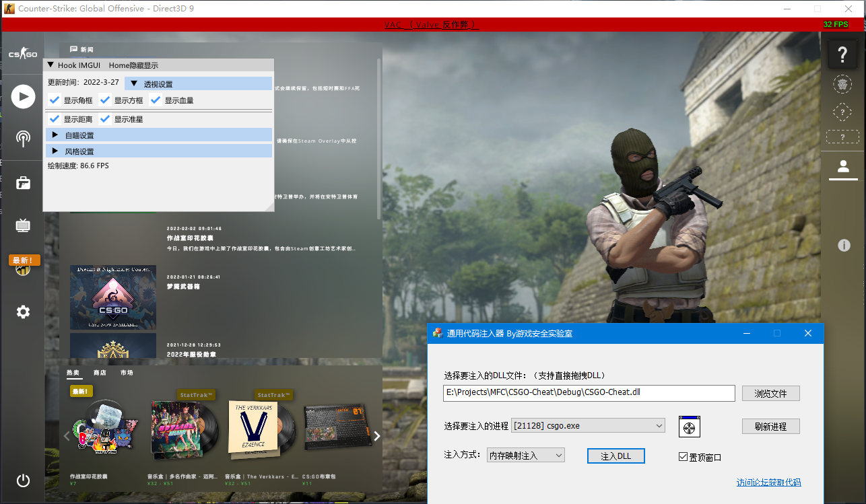Minimize the injector window

pos(747,333)
